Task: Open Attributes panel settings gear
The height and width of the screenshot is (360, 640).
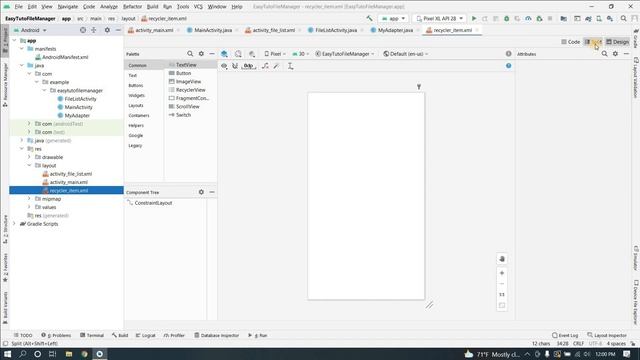Action: pos(616,53)
